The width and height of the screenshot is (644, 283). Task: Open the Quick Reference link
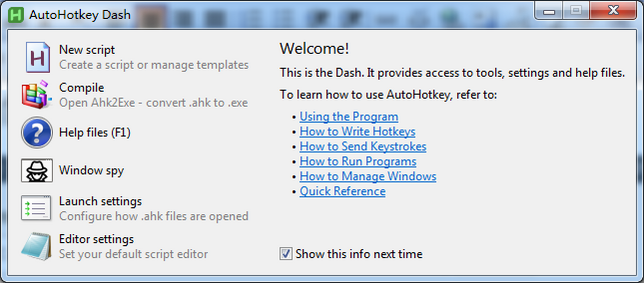pyautogui.click(x=342, y=191)
